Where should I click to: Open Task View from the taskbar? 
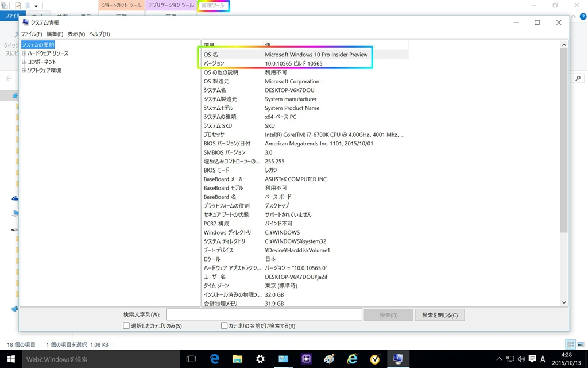pos(191,359)
